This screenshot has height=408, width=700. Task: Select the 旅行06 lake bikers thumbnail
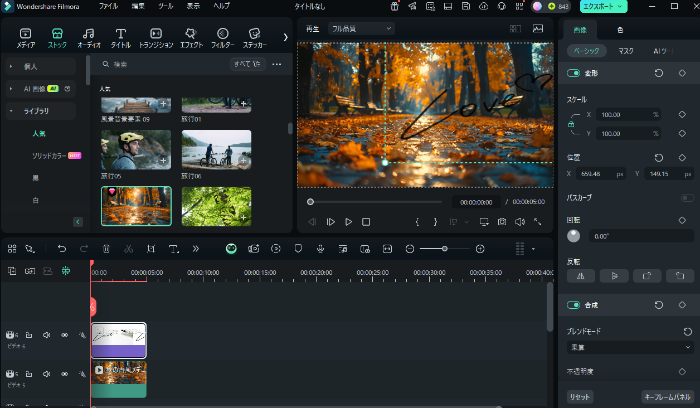(217, 150)
